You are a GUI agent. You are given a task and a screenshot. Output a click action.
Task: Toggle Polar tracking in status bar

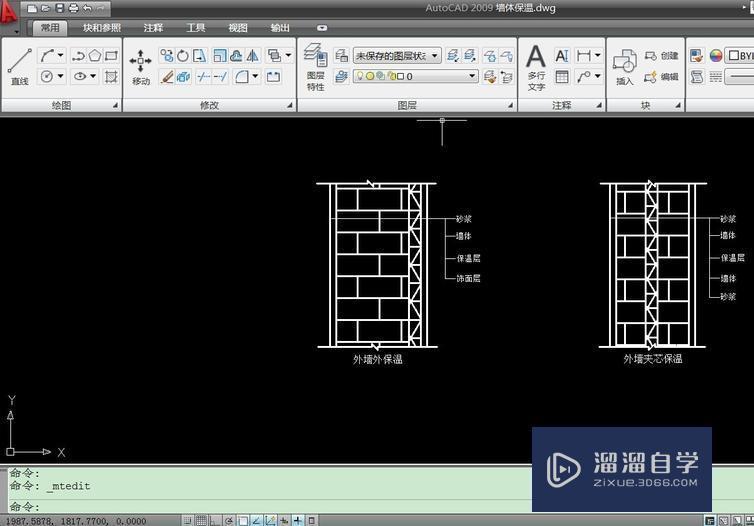coord(229,521)
